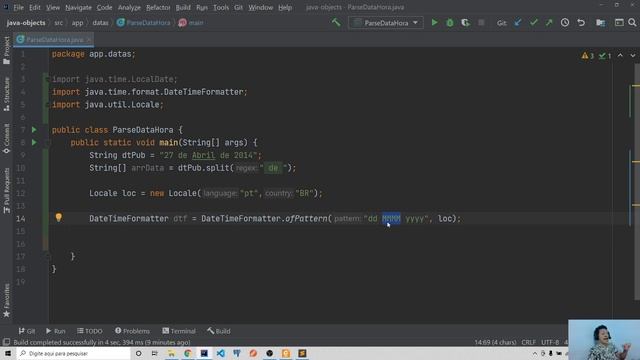The height and width of the screenshot is (360, 640).
Task: Click the Run Anything window icon
Action: pos(619,23)
